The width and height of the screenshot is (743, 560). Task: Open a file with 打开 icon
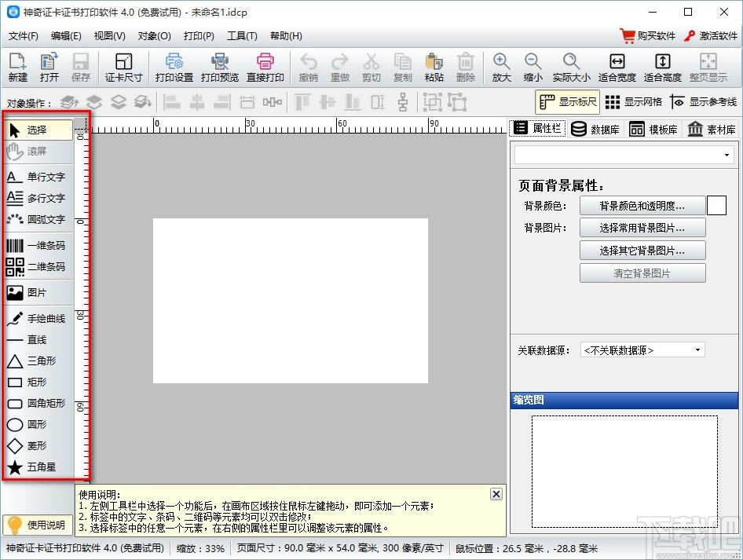coord(49,68)
